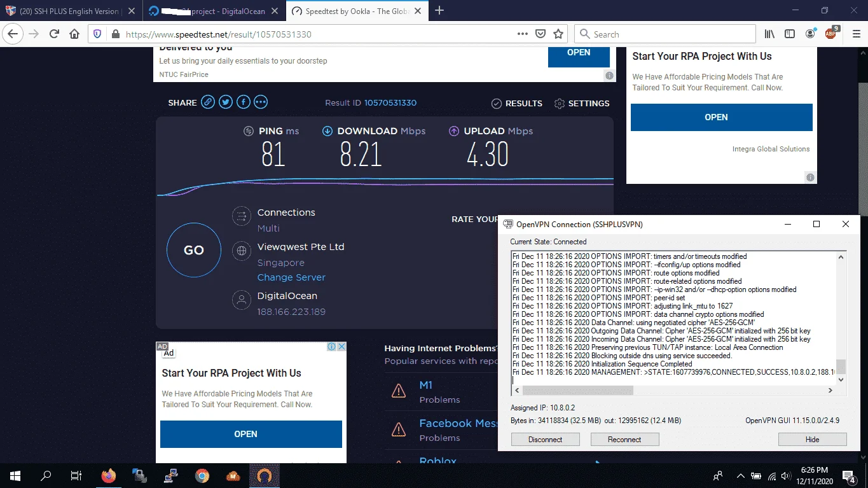
Task: Open the Facebook Messenger problems link
Action: (x=458, y=423)
